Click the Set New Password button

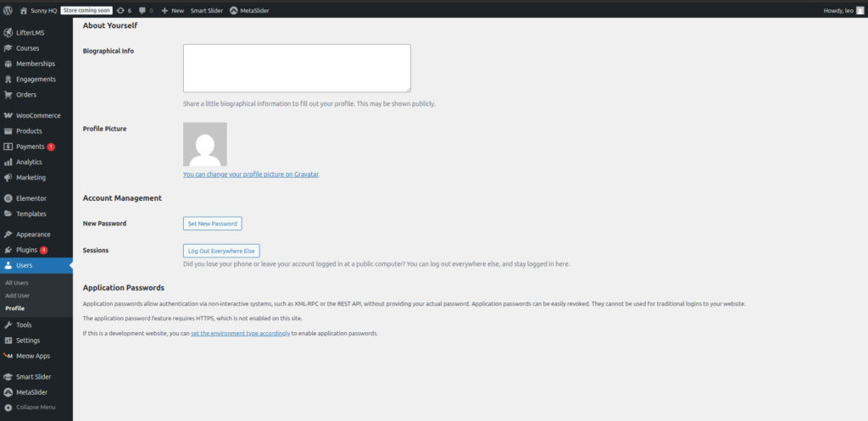(212, 224)
